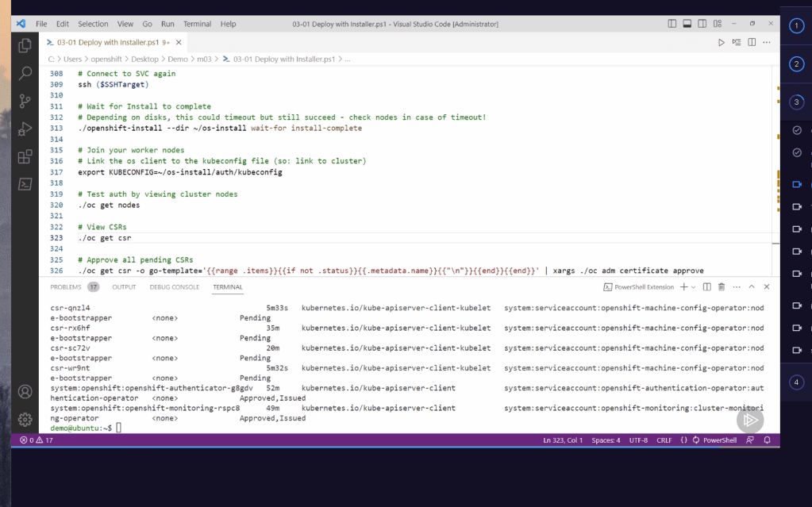Screen dimensions: 812x507
Task: Kill the terminal with trash icon
Action: point(722,287)
